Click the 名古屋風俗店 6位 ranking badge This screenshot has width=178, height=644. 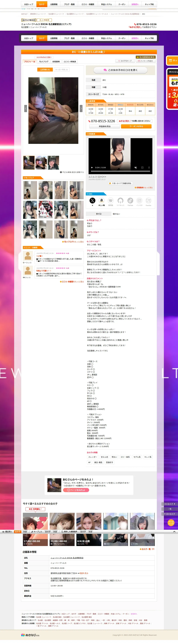click(146, 57)
